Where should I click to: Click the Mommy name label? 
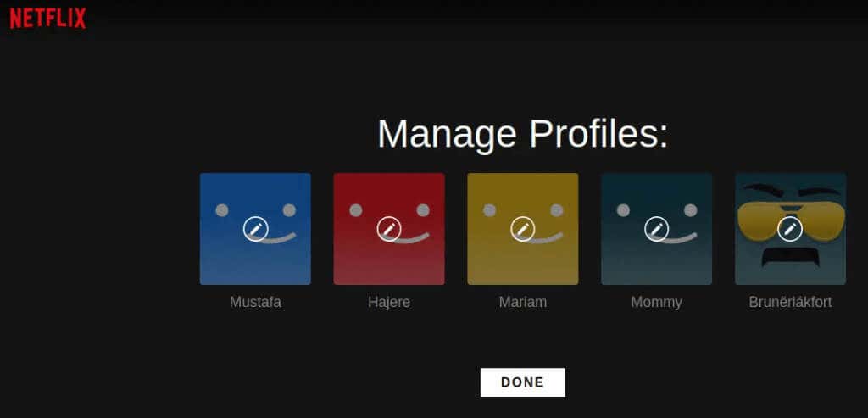657,303
